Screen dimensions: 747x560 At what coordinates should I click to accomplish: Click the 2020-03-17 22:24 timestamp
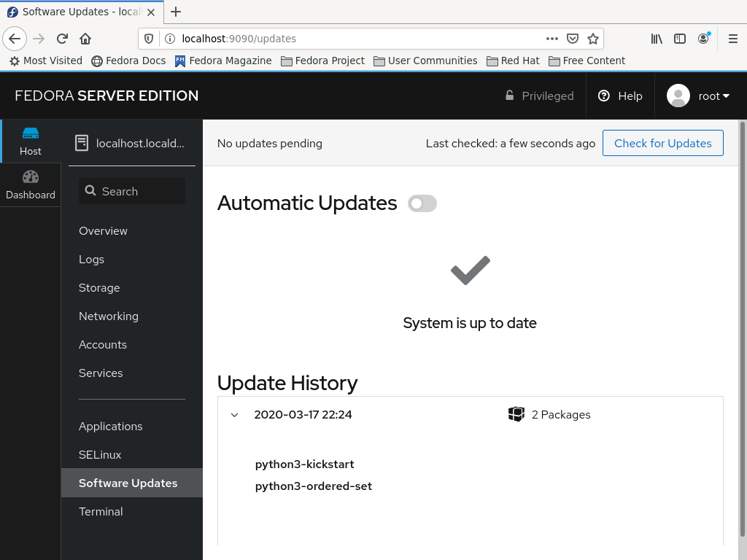click(x=303, y=415)
